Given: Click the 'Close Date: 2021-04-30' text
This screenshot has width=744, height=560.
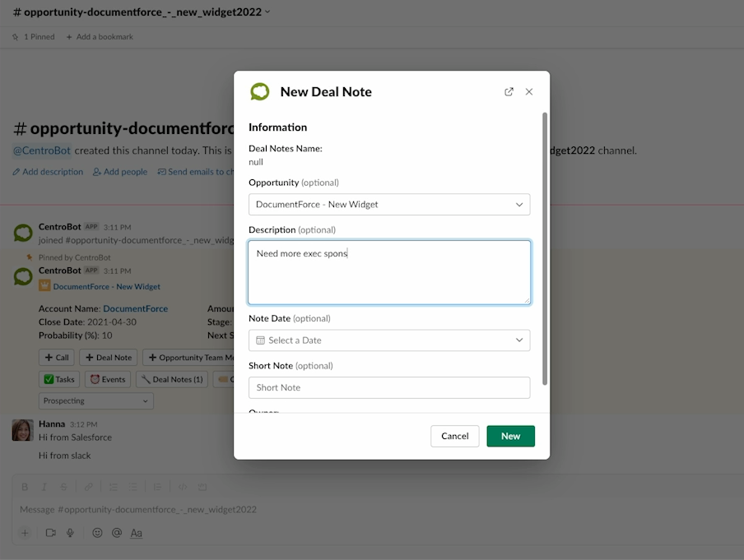Looking at the screenshot, I should point(87,322).
